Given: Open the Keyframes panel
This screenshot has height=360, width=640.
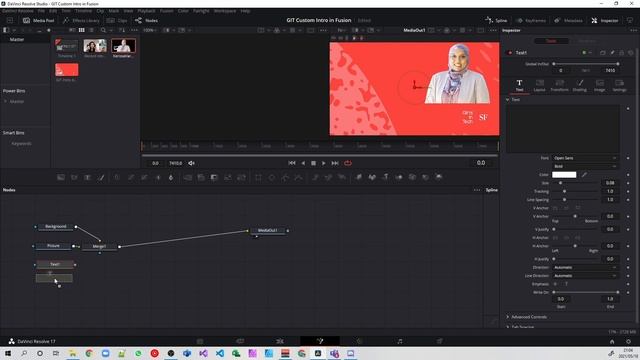Looking at the screenshot, I should 531,20.
